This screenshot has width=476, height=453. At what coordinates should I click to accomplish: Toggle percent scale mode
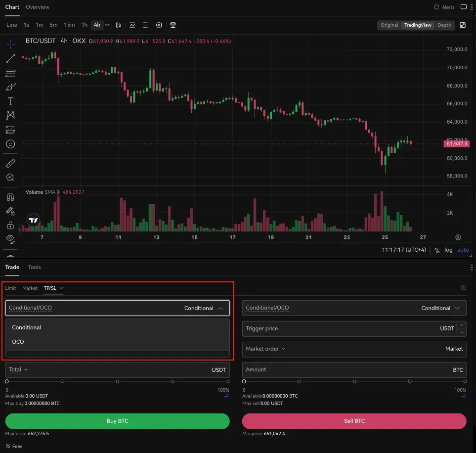[437, 250]
